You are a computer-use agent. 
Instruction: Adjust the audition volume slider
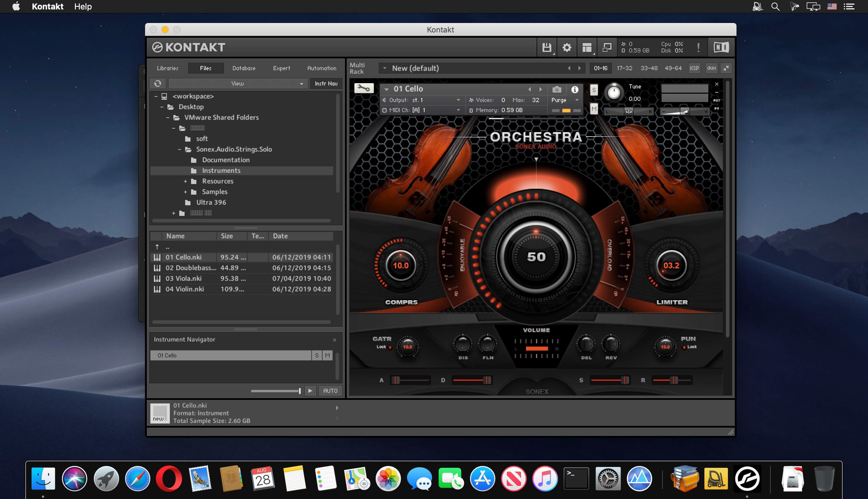(276, 391)
